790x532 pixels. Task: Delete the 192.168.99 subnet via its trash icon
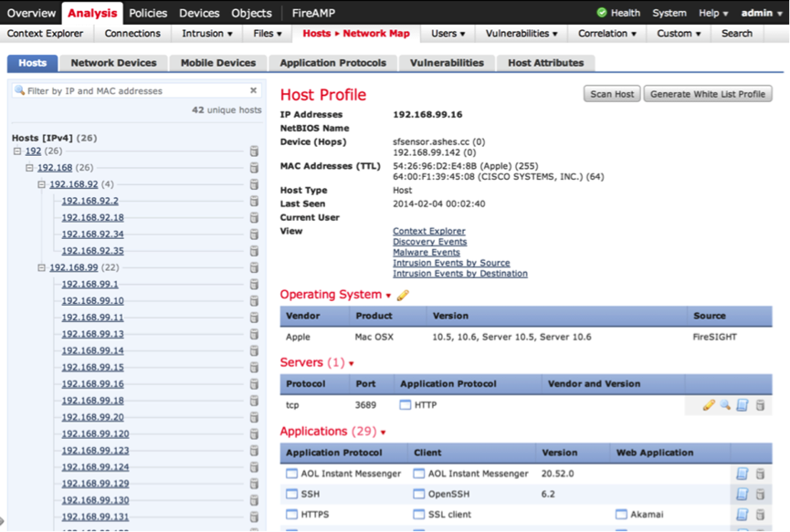click(255, 267)
